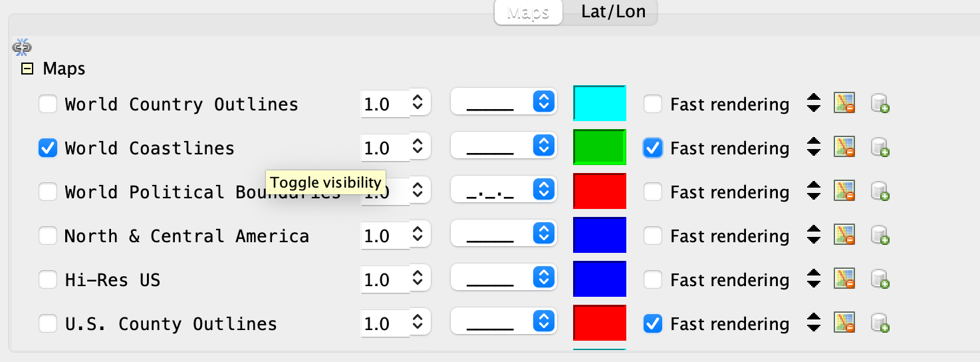Viewport: 980px width, 362px height.
Task: Click the up/down reorder arrows for World Political Boundaries
Action: point(813,192)
